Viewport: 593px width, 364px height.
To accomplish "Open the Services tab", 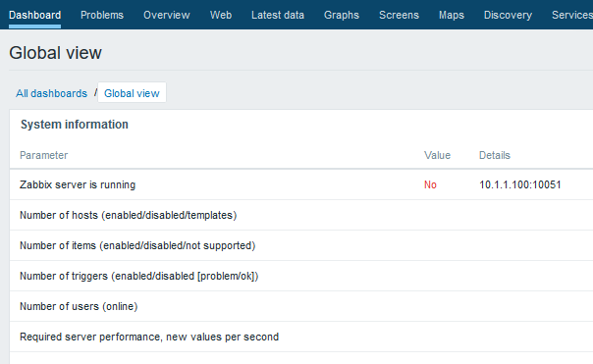I will click(x=572, y=15).
